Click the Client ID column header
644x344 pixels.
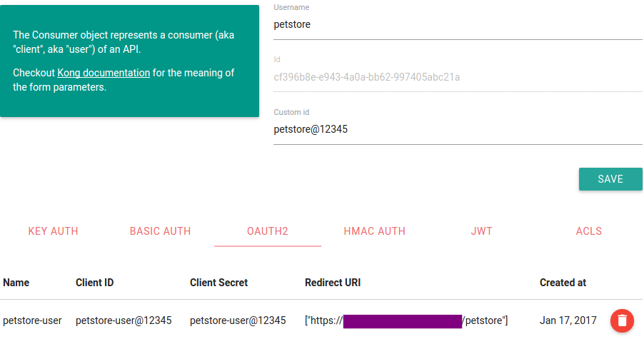95,283
